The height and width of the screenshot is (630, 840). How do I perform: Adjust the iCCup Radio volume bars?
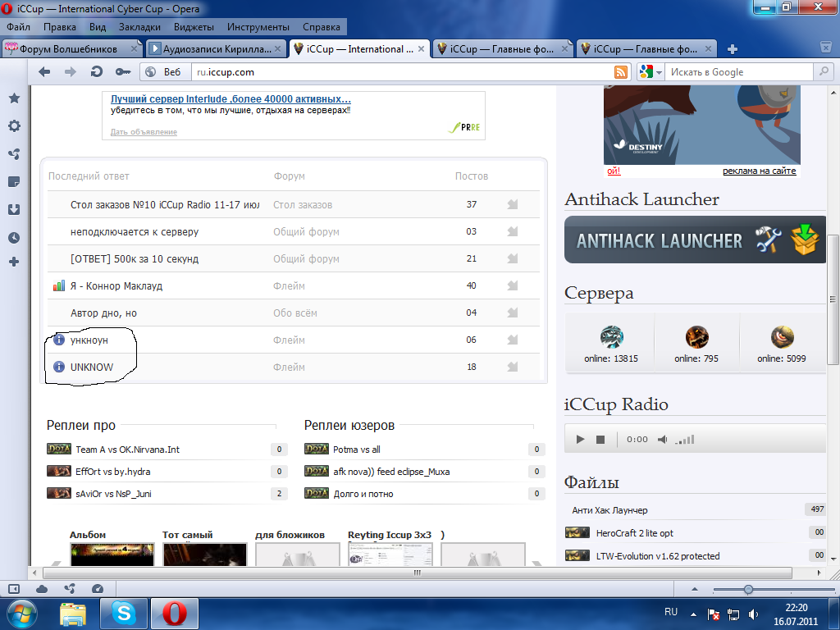click(684, 440)
